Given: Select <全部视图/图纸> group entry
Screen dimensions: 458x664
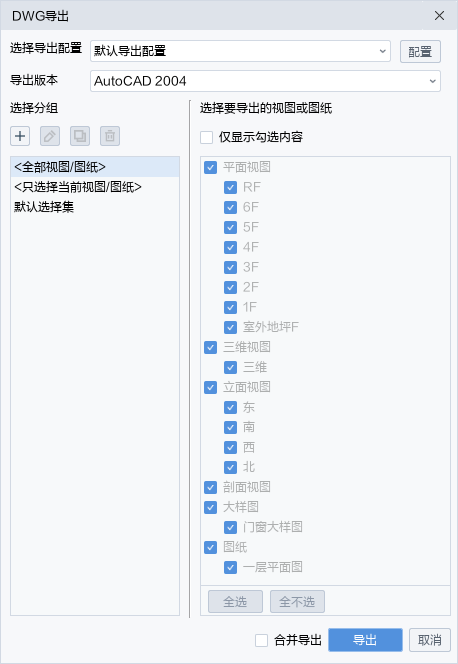Looking at the screenshot, I should (95, 167).
